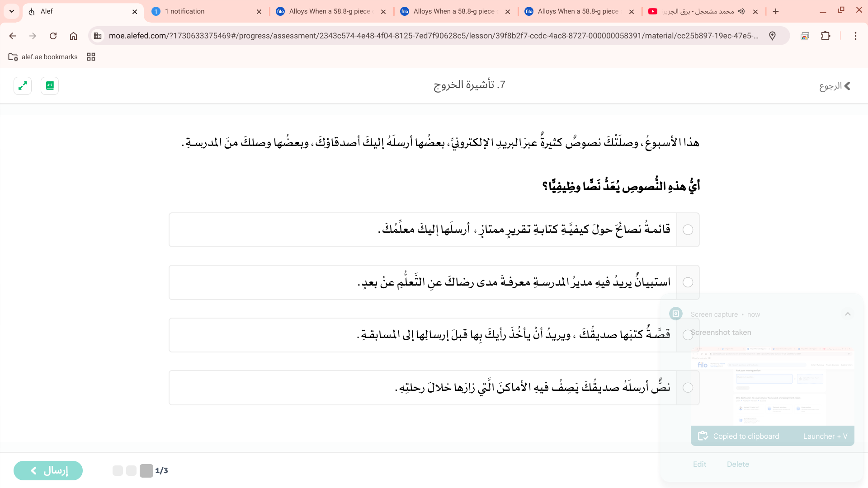The width and height of the screenshot is (868, 488).
Task: Expand the tab search dropdown arrow
Action: (x=12, y=11)
